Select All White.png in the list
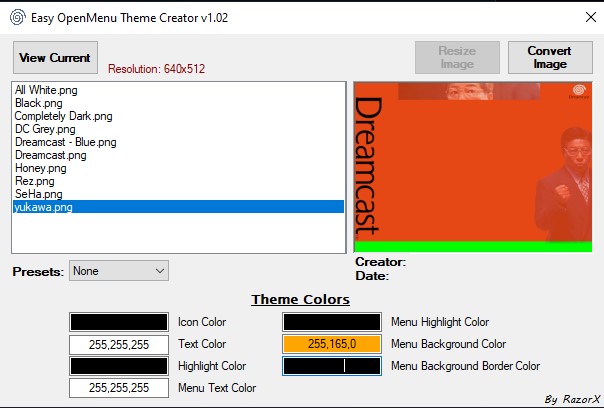The height and width of the screenshot is (408, 604). pos(178,90)
